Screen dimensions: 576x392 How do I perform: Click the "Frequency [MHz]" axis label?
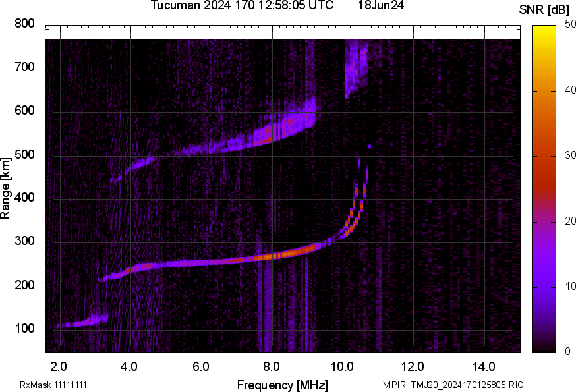[x=283, y=385]
